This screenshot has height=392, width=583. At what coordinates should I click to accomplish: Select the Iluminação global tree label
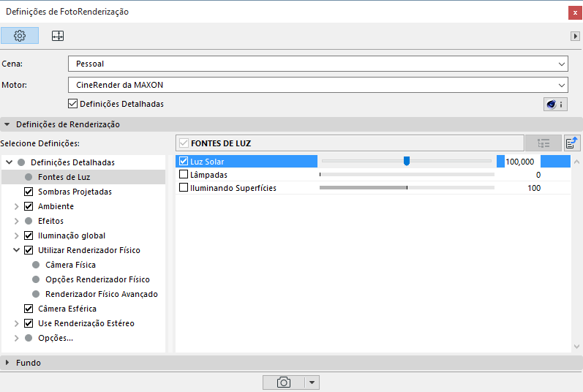coord(72,235)
